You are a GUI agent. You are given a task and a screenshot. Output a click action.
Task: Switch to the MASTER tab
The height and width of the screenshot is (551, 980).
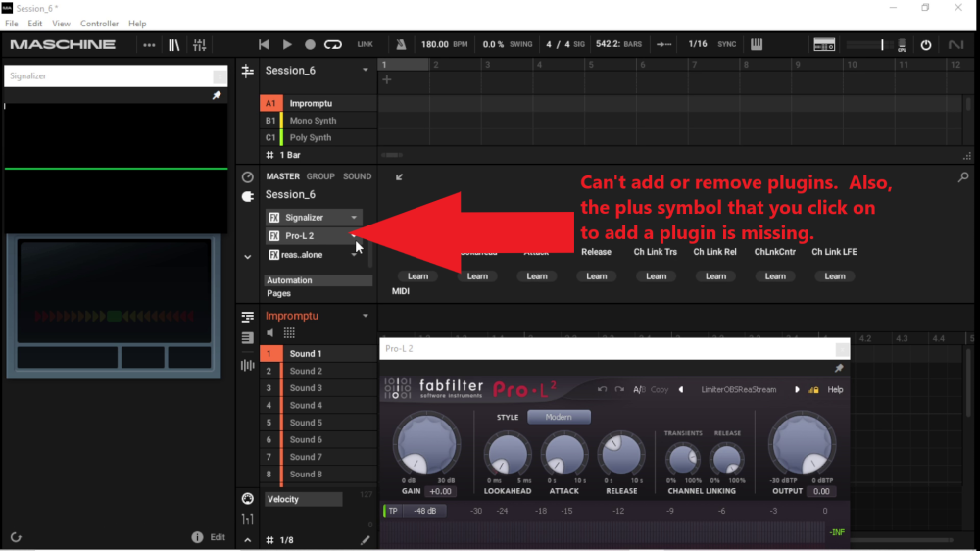(x=282, y=176)
